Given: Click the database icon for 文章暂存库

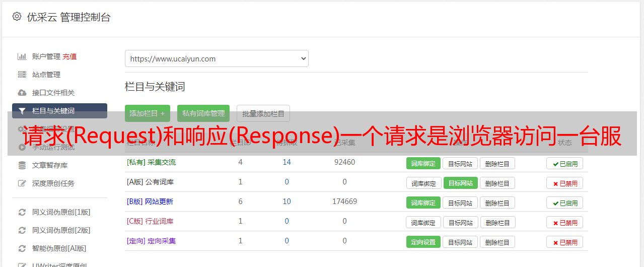Looking at the screenshot, I should pos(22,165).
